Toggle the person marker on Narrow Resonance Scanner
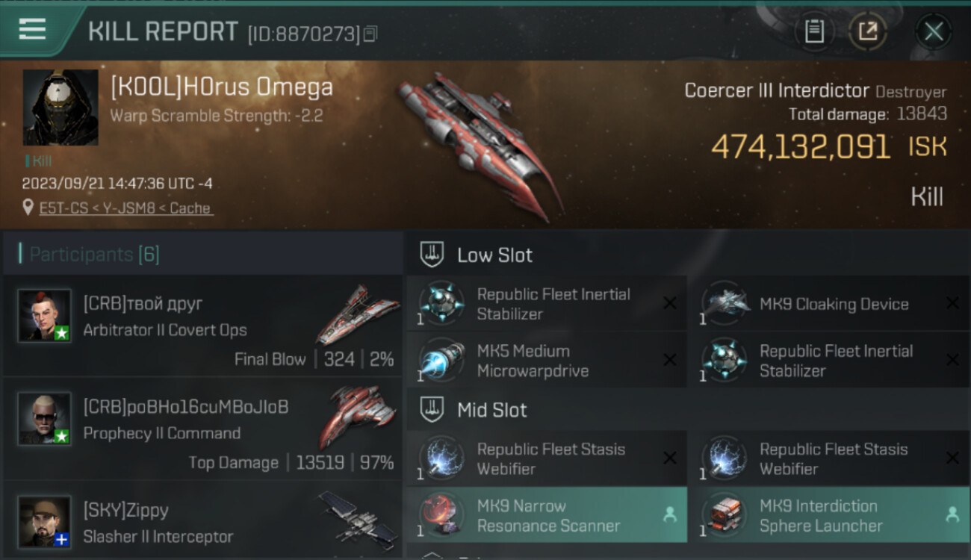 tap(670, 514)
